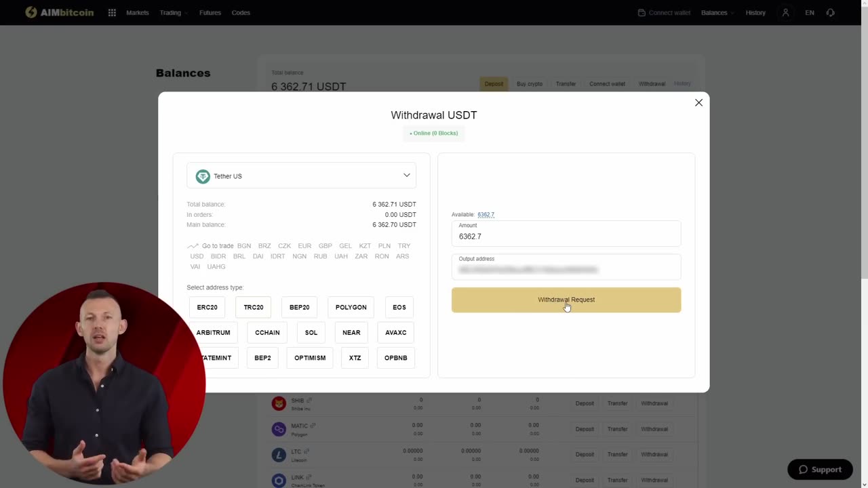Image resolution: width=868 pixels, height=488 pixels.
Task: Click the Amount input field
Action: pos(566,233)
